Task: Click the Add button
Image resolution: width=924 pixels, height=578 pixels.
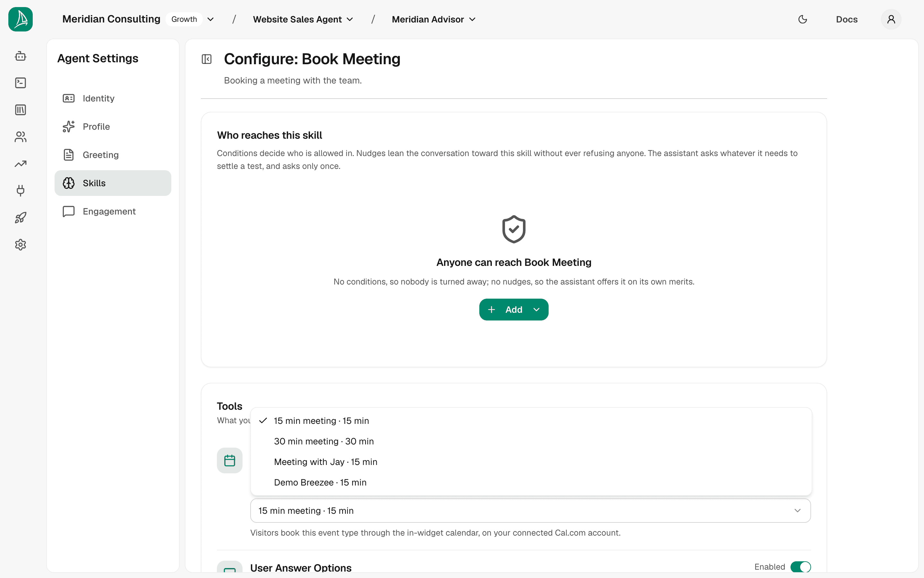Action: pyautogui.click(x=514, y=310)
